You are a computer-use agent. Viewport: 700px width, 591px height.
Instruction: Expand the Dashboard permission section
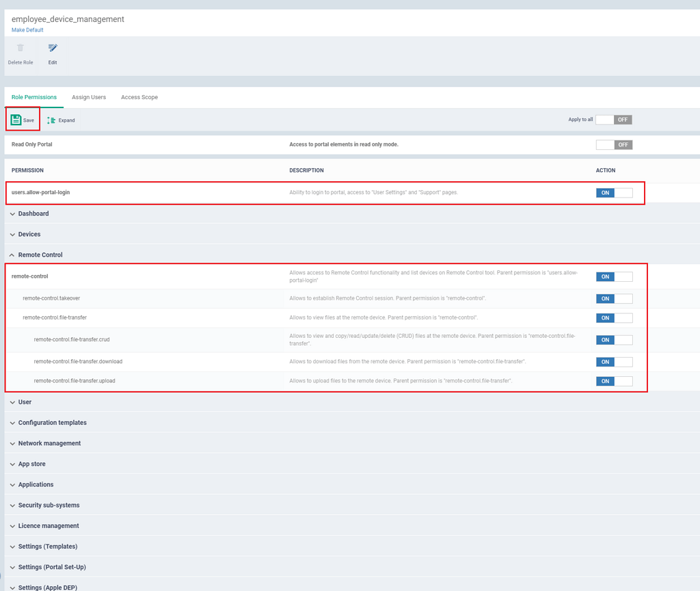coord(33,213)
